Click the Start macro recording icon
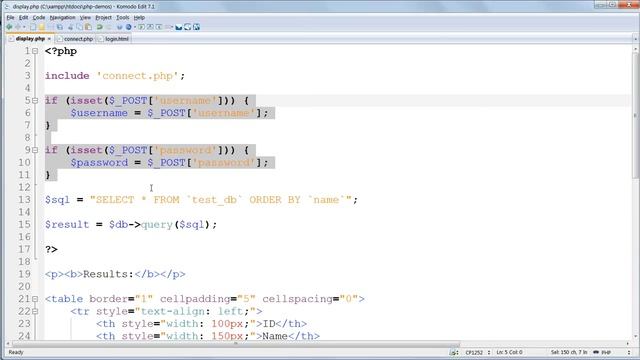Screen dimensions: 640x360 pos(141,27)
